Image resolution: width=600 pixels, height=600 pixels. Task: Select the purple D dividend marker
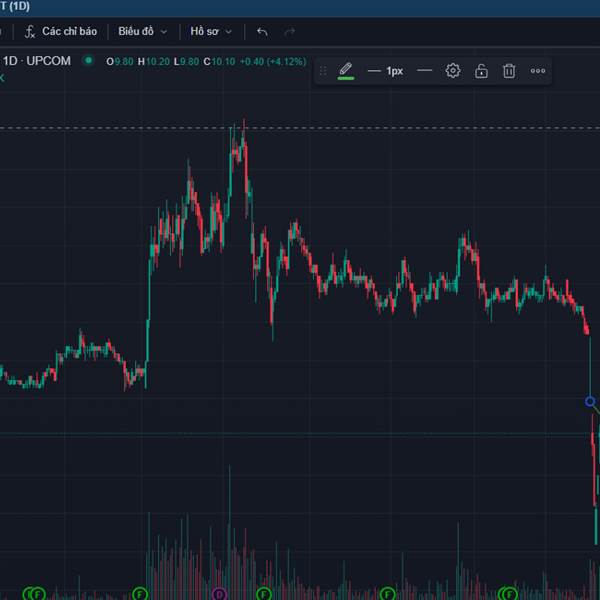[219, 594]
